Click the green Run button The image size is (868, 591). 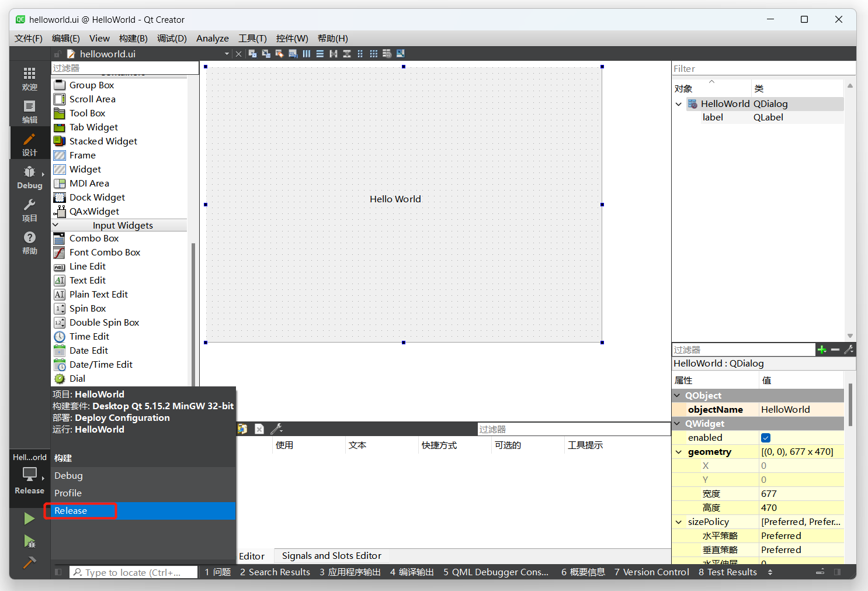click(29, 519)
